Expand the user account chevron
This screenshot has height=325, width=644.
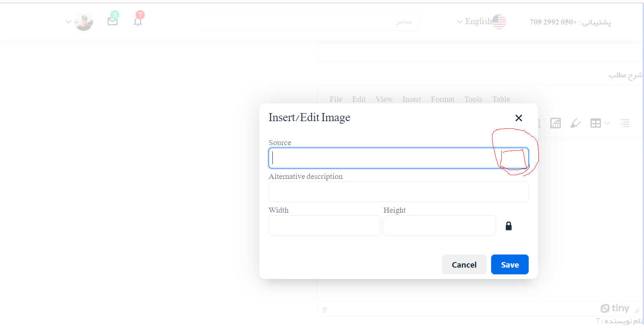click(68, 22)
